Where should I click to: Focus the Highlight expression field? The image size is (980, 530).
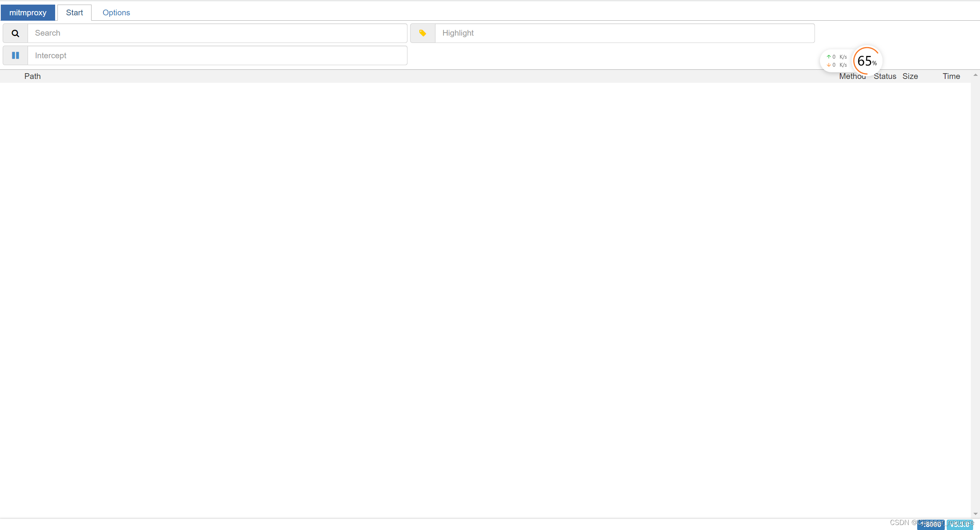pos(624,33)
